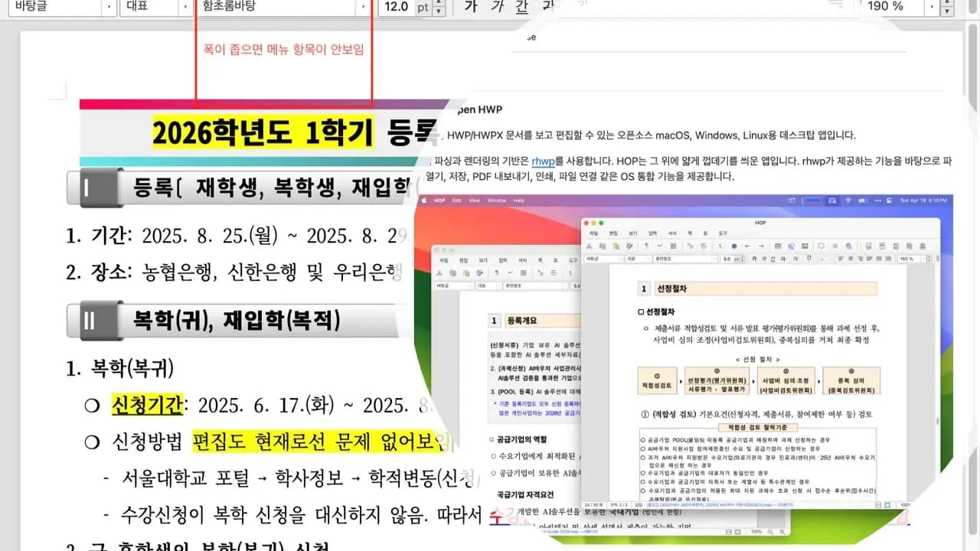Click the battery icon in the screenshot's menu bar

pos(863,200)
